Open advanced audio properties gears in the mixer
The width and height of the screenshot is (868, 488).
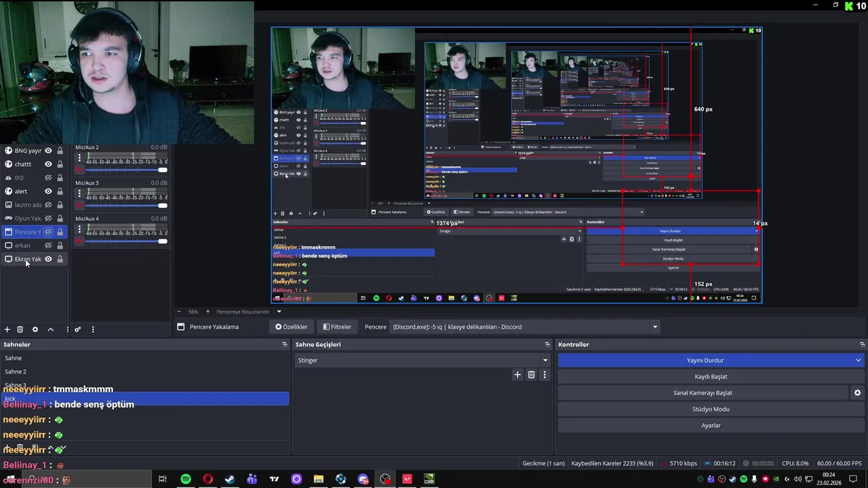tap(78, 329)
